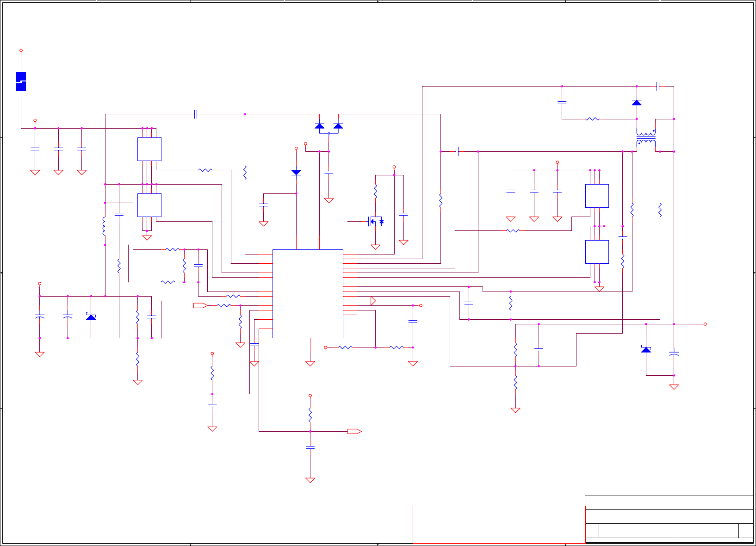Click the ground symbol below the MOSFET
Screen dimensions: 756x546
pos(376,247)
